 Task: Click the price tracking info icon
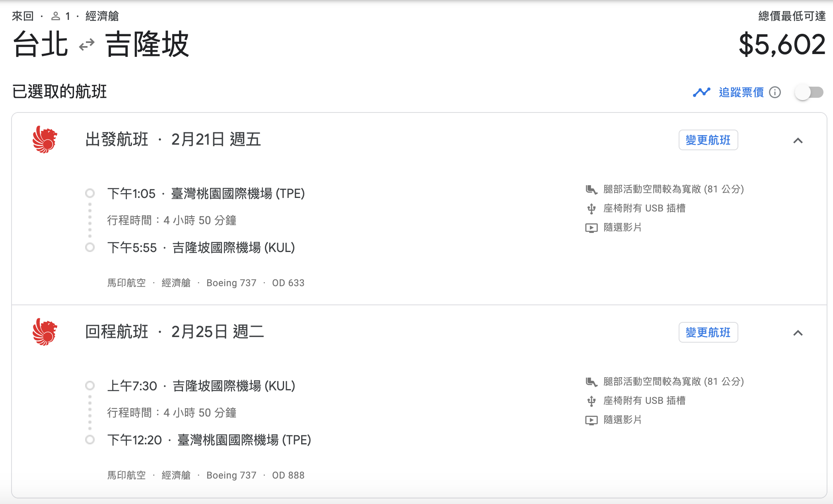775,92
